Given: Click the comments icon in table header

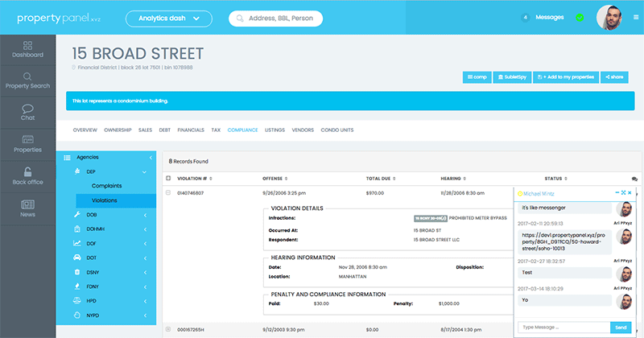Looking at the screenshot, I should [634, 178].
